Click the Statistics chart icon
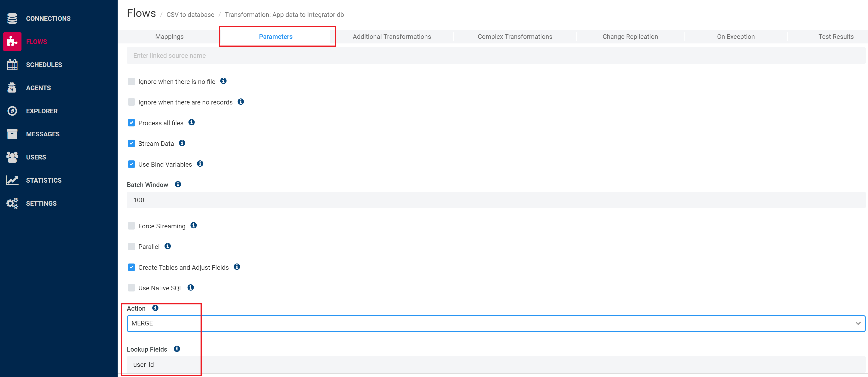868x377 pixels. coord(12,180)
